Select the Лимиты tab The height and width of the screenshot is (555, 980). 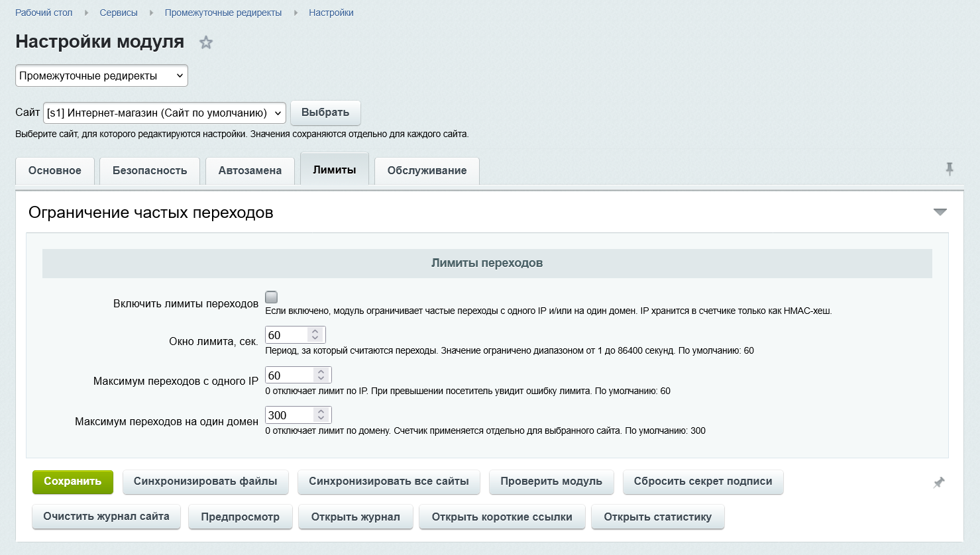click(335, 170)
